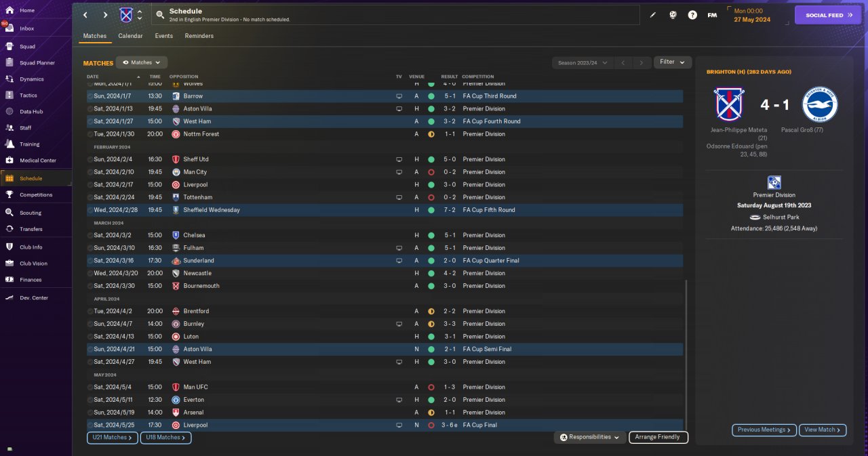Open the Data Hub icon

[9, 112]
